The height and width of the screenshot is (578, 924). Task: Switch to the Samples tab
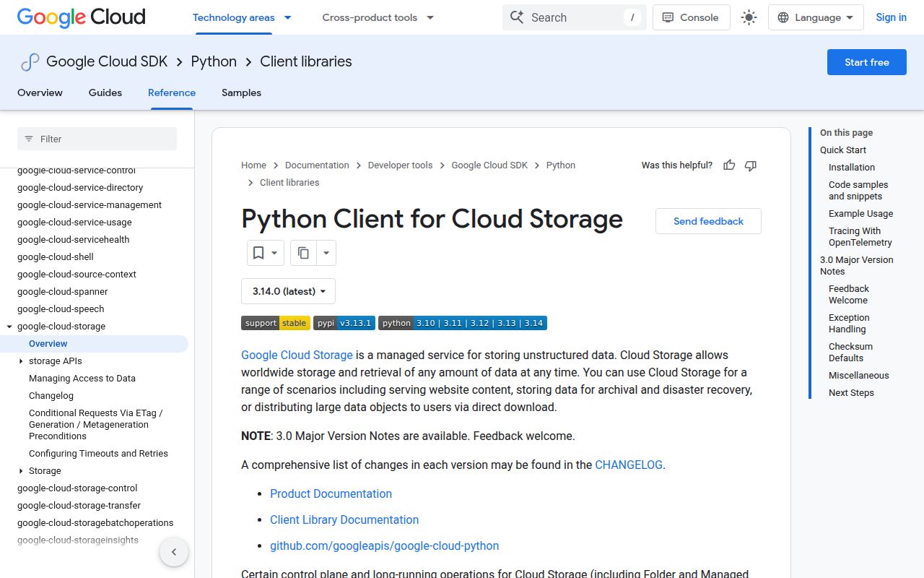coord(241,92)
